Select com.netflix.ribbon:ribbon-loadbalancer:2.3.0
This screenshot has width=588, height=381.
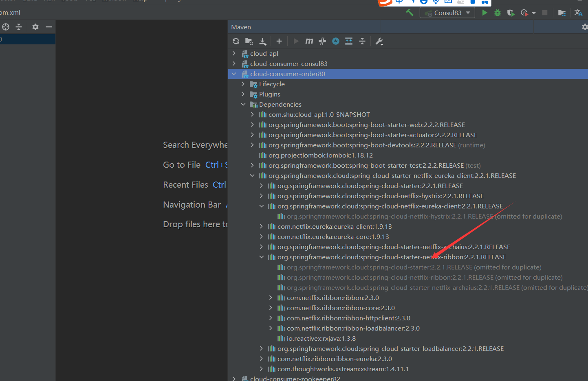click(x=353, y=328)
